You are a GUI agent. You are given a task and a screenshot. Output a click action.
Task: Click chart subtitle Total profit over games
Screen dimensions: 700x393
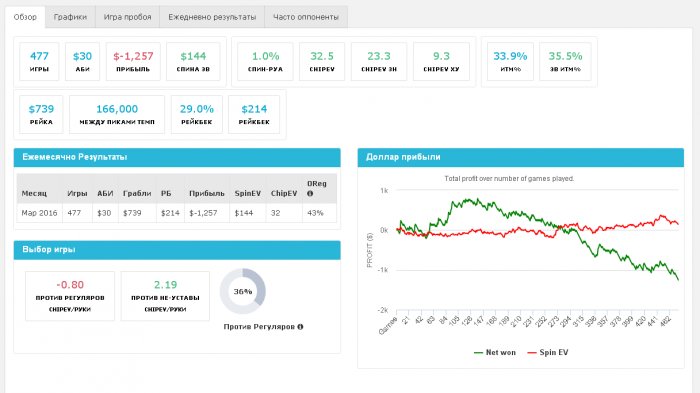pos(509,178)
